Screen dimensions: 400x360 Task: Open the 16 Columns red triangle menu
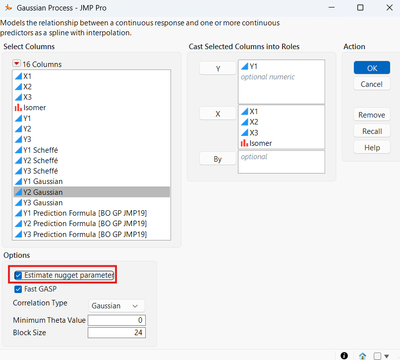point(16,63)
